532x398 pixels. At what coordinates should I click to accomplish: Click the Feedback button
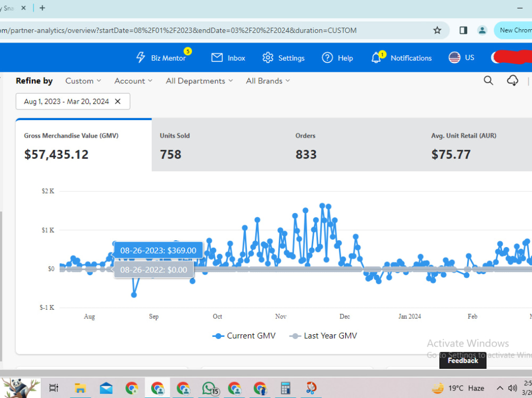463,360
